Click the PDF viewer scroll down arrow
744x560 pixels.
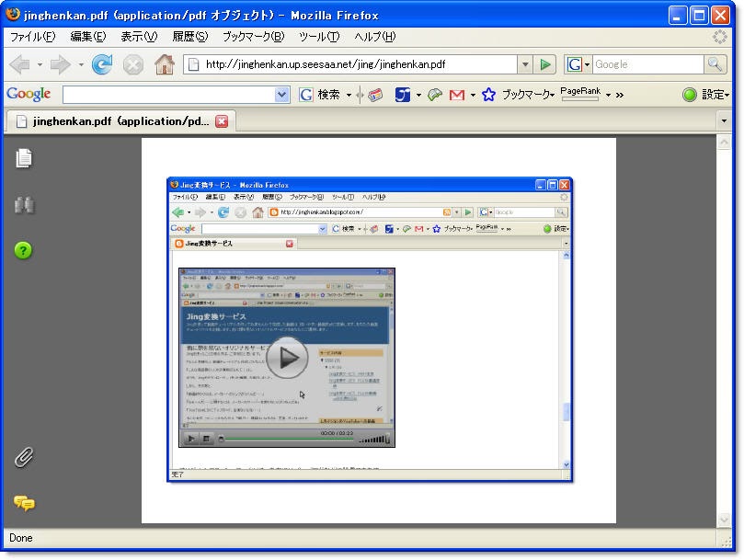pos(724,520)
